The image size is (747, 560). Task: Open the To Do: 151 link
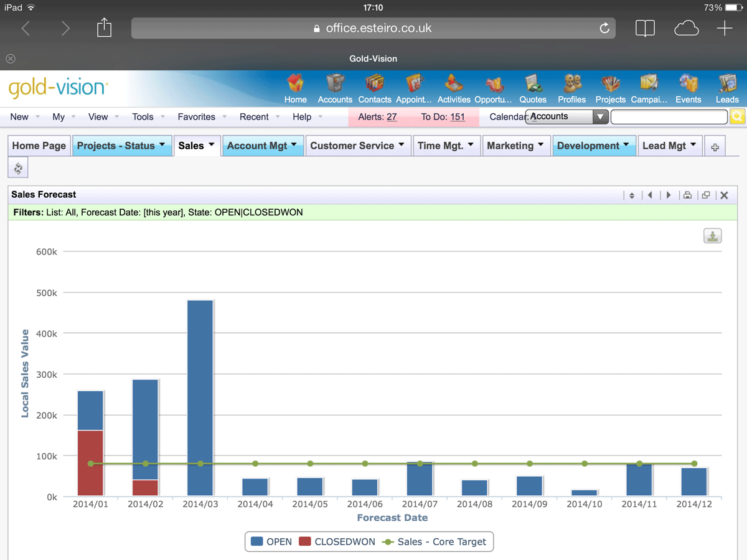[443, 117]
